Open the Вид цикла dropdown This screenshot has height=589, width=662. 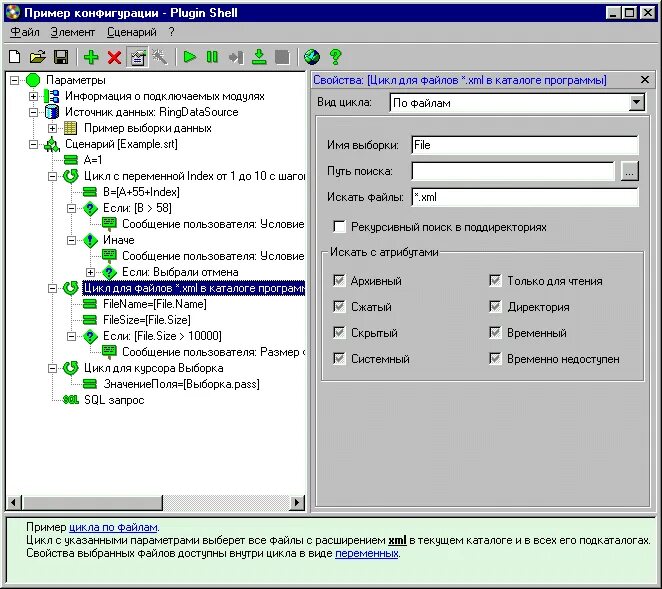636,102
